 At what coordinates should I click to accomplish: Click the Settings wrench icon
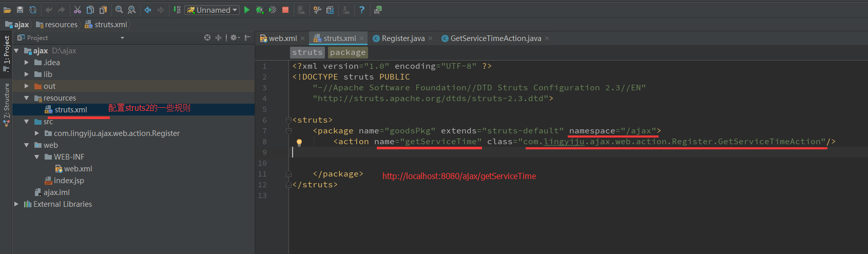coord(317,10)
